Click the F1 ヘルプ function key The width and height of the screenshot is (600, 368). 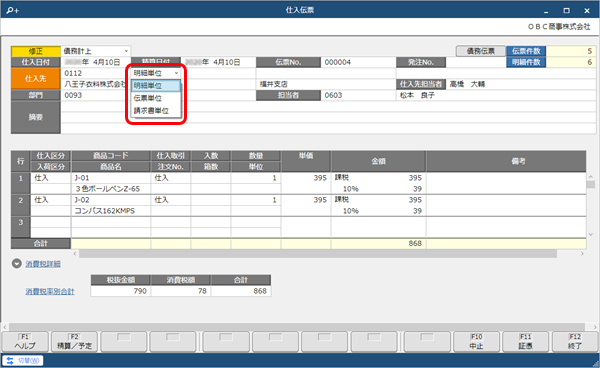click(25, 341)
